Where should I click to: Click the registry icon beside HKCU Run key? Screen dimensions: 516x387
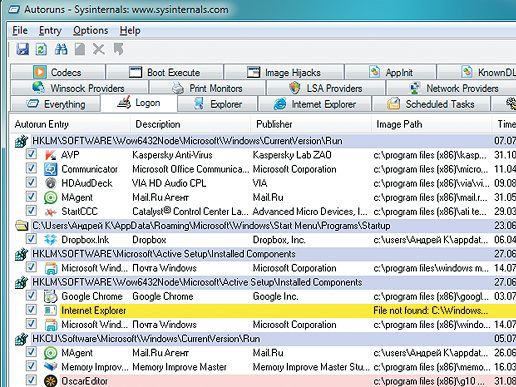point(21,339)
